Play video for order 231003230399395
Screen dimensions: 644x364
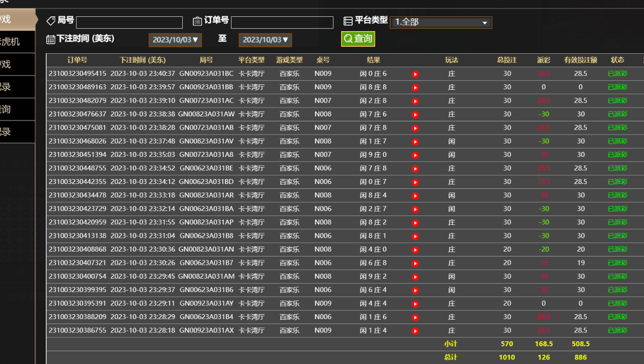click(x=415, y=291)
